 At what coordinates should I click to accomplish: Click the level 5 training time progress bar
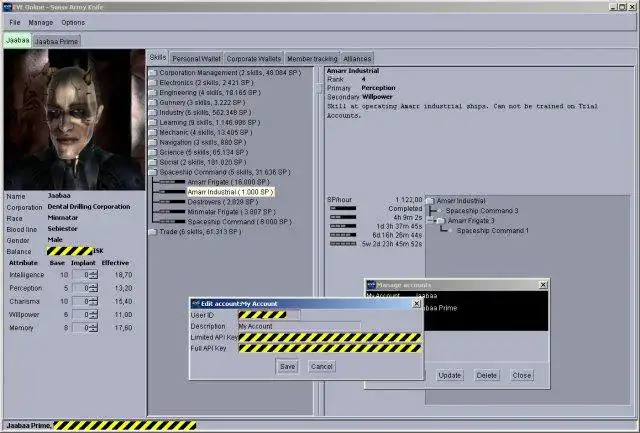343,244
